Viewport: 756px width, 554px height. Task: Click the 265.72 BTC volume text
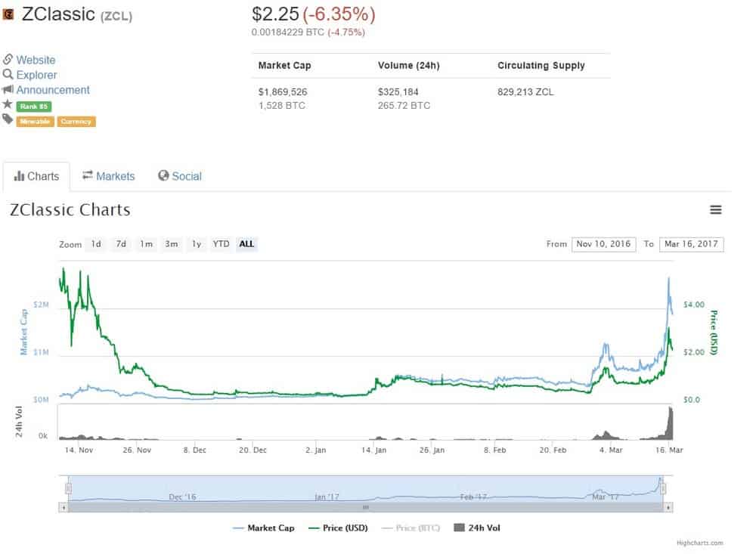pyautogui.click(x=404, y=105)
